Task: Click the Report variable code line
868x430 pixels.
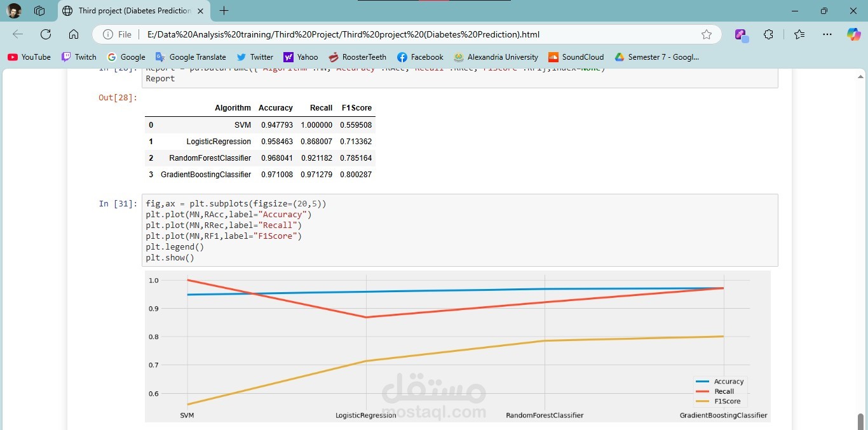Action: tap(160, 79)
